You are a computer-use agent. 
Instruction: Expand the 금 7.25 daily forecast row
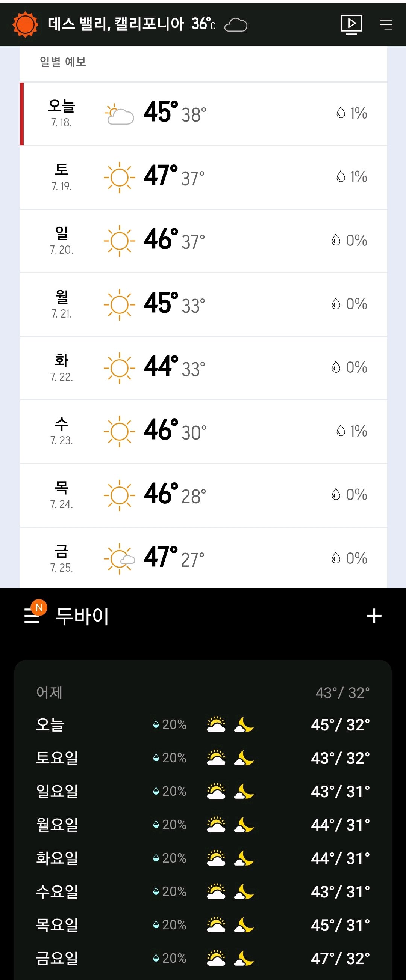coord(203,558)
